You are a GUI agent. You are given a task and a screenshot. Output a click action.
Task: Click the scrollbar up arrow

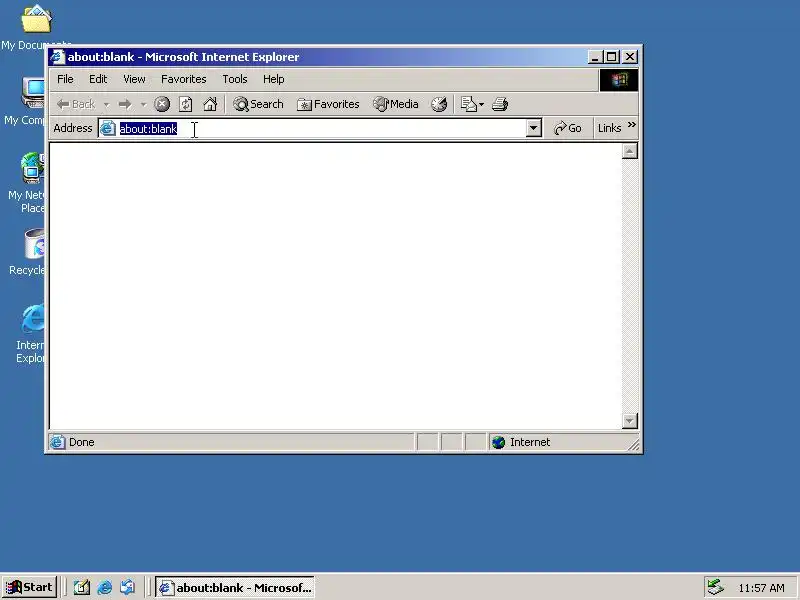tap(630, 151)
